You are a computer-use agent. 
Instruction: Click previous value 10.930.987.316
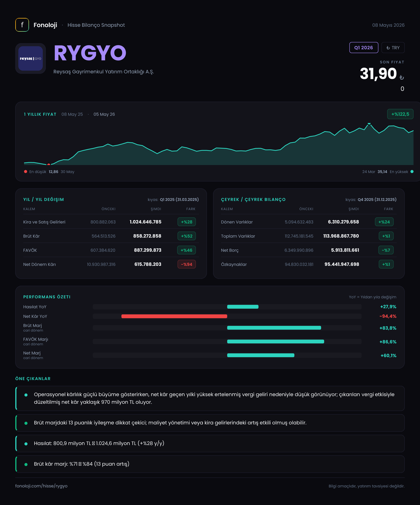(x=101, y=264)
